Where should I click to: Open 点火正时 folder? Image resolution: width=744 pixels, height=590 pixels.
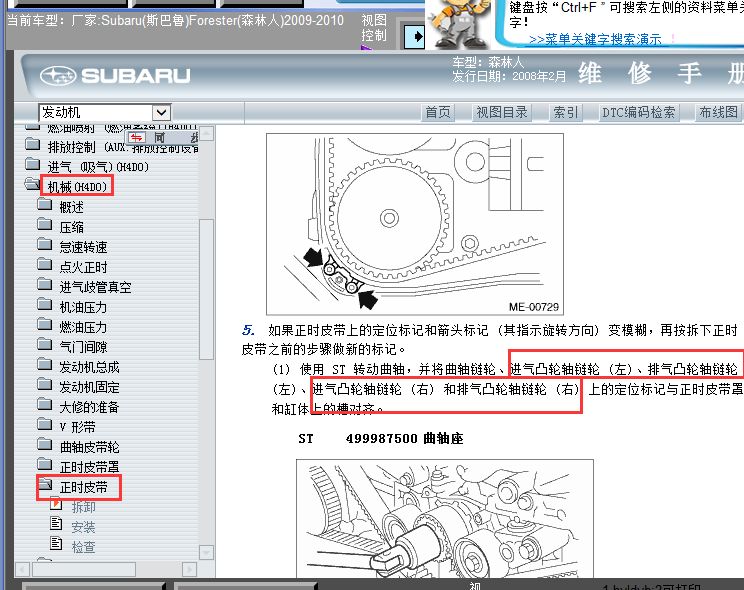pos(84,267)
